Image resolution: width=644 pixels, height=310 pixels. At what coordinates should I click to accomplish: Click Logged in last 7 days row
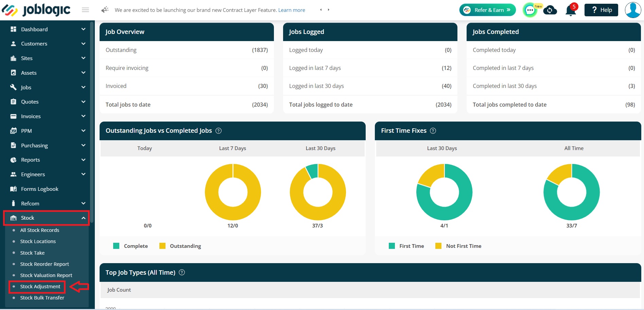[370, 68]
